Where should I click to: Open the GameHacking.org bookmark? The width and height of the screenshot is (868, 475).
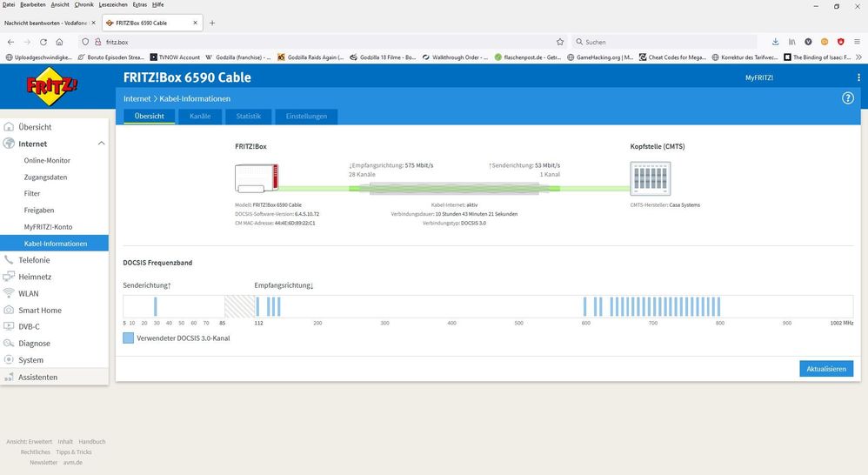point(600,57)
